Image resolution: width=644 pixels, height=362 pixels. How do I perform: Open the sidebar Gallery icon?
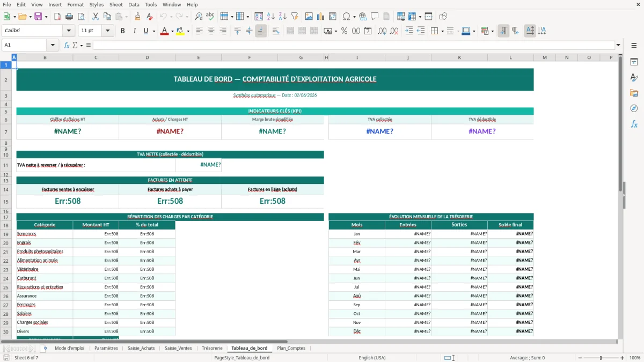pos(634,93)
